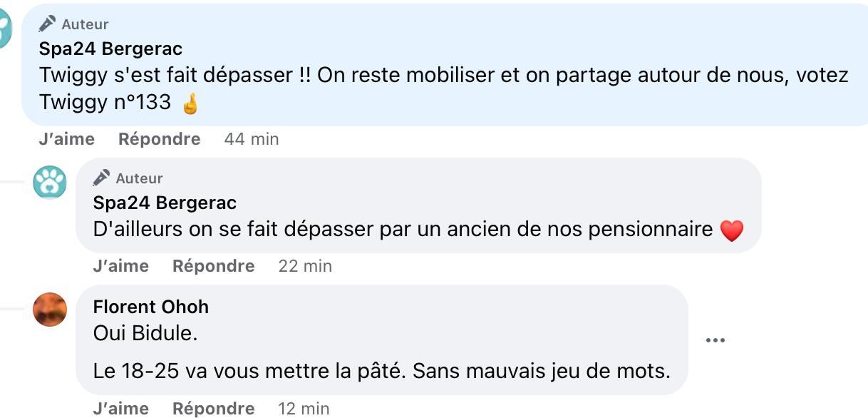Screen dimensions: 868x418
Task: Click the Auteur pen icon in the top comment
Action: click(47, 24)
